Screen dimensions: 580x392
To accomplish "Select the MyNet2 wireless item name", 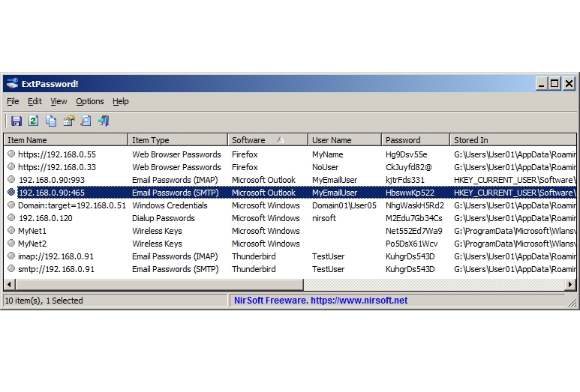I will tap(32, 244).
